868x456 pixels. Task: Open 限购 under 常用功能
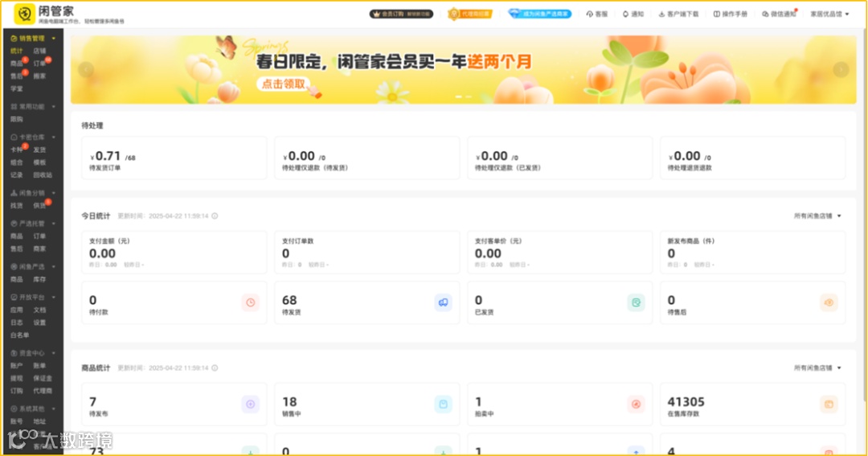(x=17, y=119)
